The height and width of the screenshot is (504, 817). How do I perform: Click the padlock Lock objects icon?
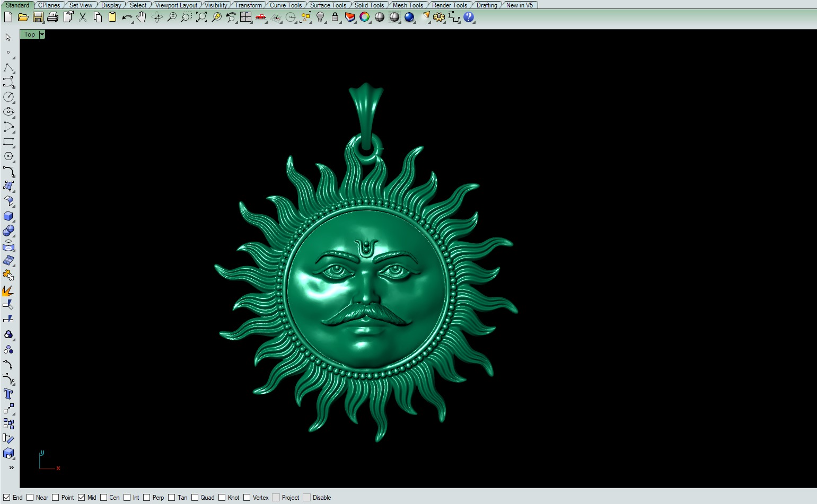(335, 17)
